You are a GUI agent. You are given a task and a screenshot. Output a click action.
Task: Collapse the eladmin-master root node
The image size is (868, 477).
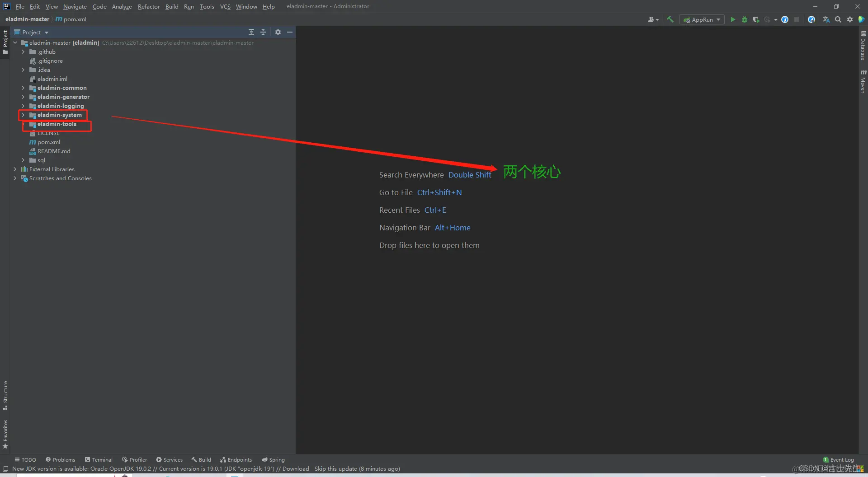point(15,42)
